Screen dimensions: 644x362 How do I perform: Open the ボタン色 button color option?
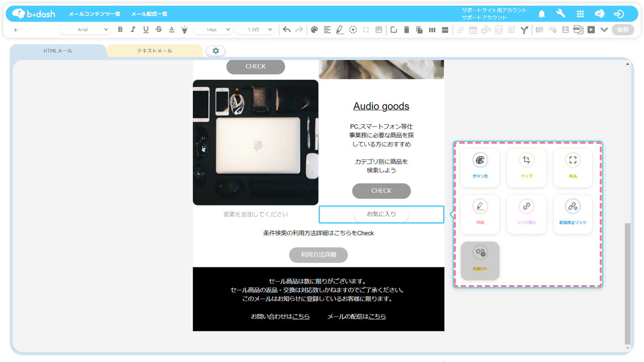[x=480, y=168]
